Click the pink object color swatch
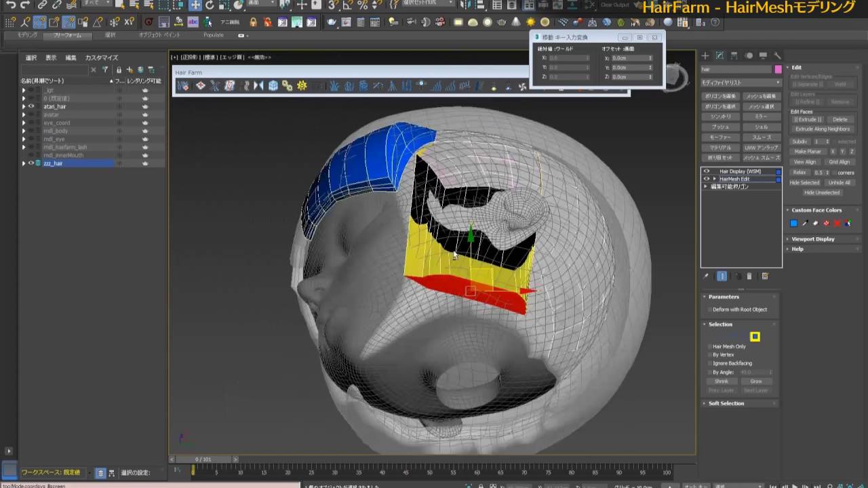The image size is (868, 488). (778, 69)
